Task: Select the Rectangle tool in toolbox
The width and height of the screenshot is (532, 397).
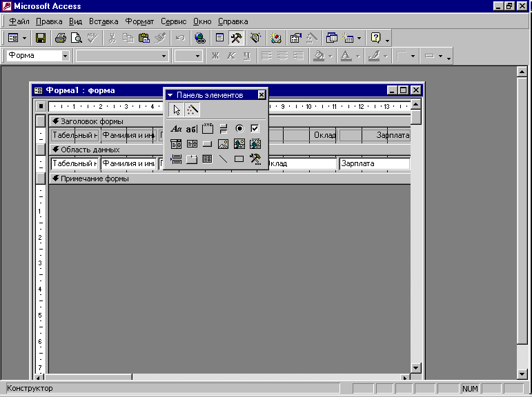Action: [239, 159]
